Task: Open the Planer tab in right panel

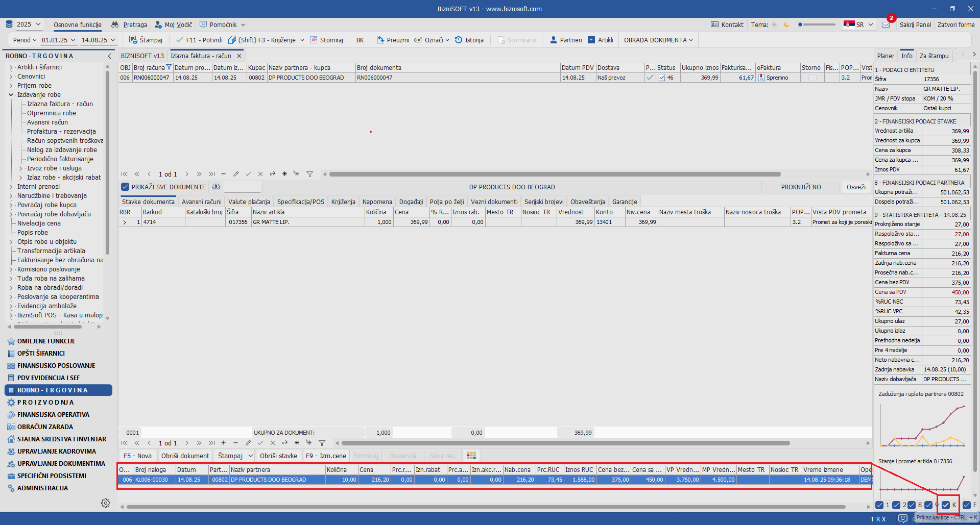Action: (886, 56)
